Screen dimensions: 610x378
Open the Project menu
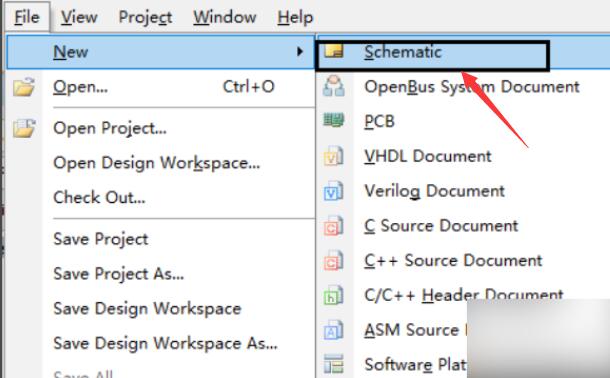145,18
